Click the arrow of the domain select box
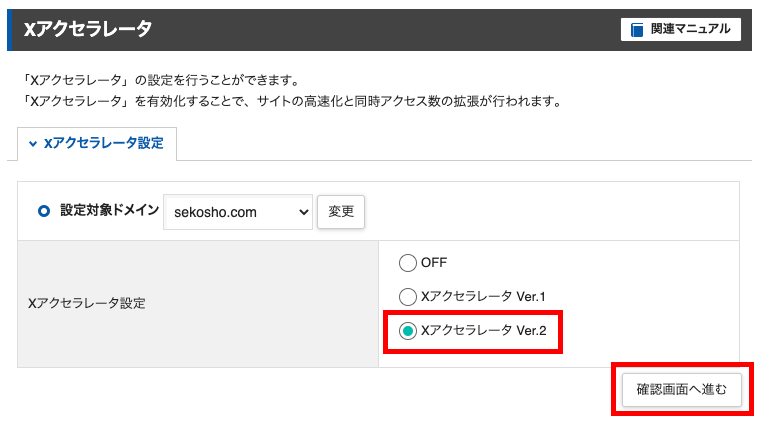 click(304, 212)
